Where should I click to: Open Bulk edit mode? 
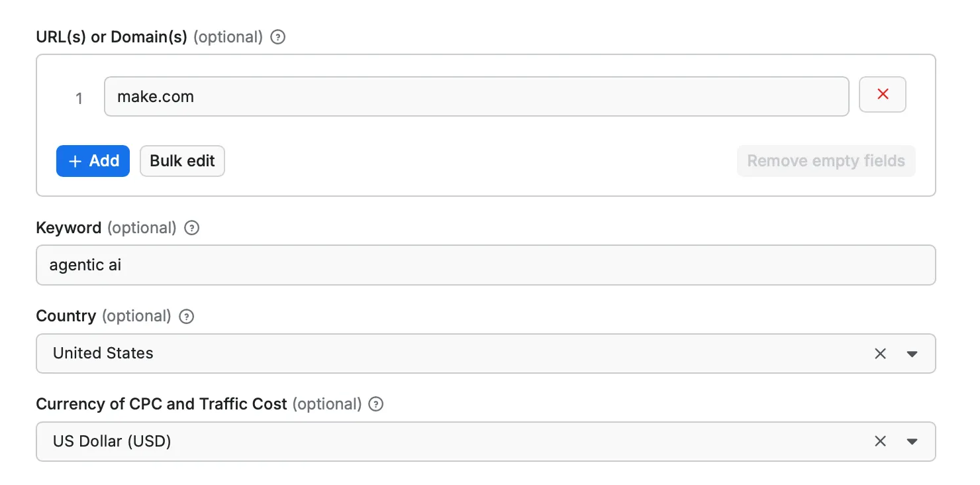pos(182,161)
